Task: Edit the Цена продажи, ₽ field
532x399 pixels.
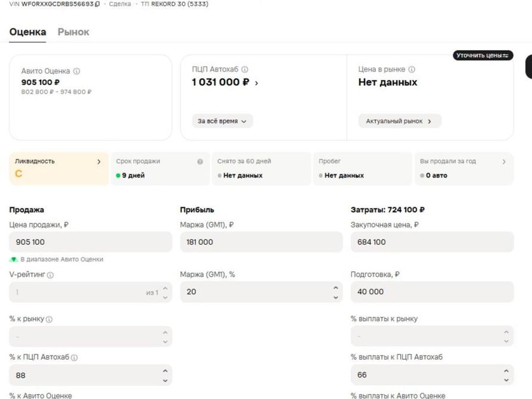Action: click(x=91, y=242)
